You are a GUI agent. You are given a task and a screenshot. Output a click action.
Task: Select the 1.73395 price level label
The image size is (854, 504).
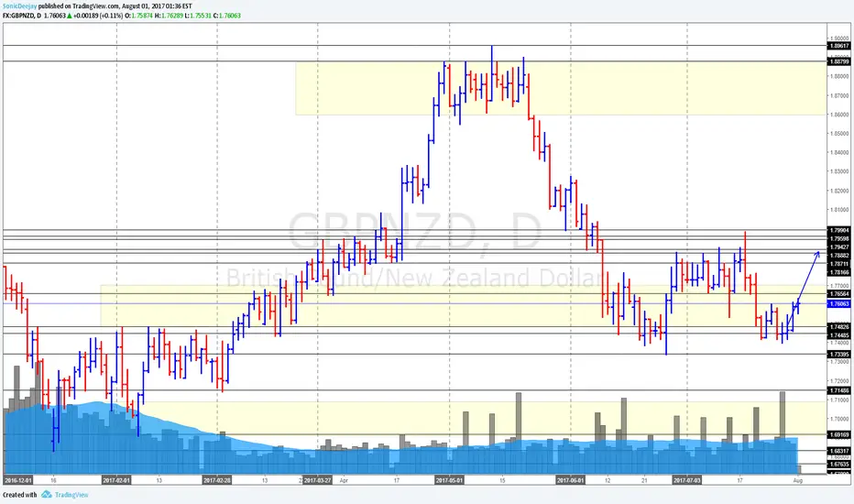[x=838, y=354]
